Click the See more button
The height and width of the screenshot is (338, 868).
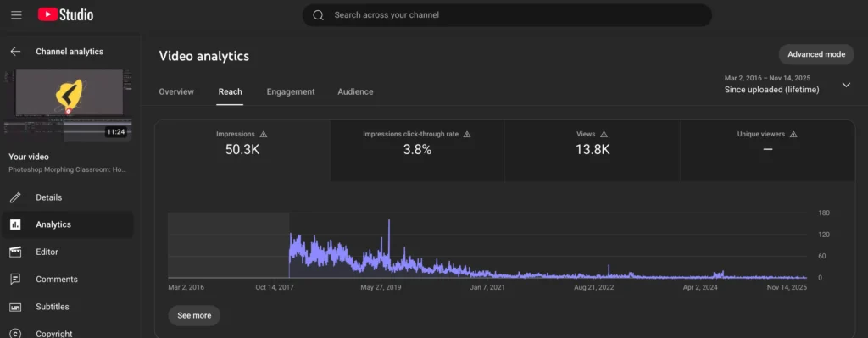point(194,315)
